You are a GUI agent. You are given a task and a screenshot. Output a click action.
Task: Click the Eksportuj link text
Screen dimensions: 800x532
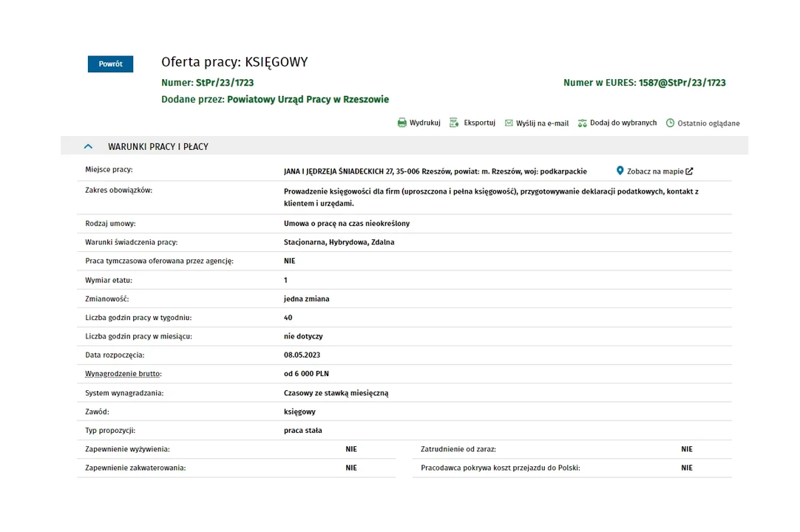(480, 123)
